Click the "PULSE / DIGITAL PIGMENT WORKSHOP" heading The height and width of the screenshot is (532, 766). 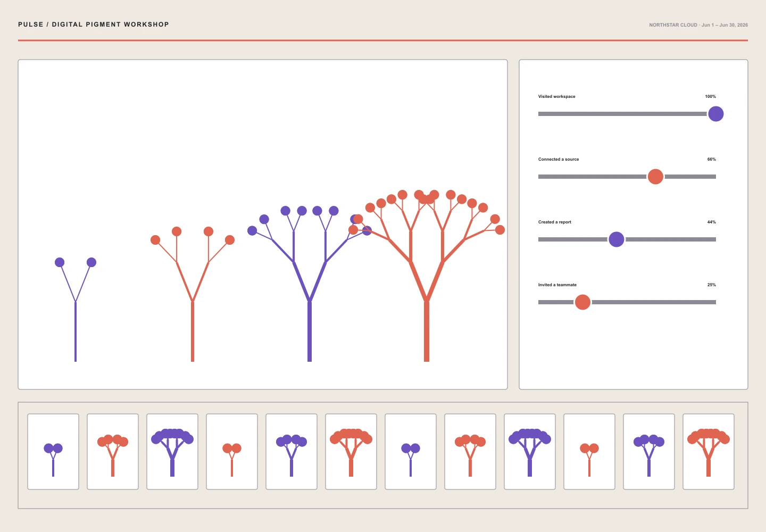click(94, 24)
